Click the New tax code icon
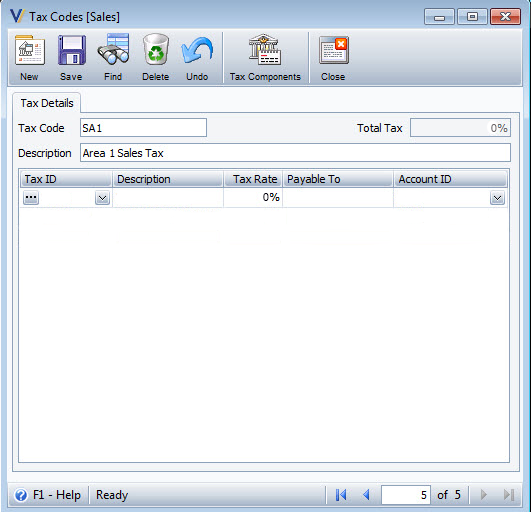The width and height of the screenshot is (531, 512). coord(29,51)
